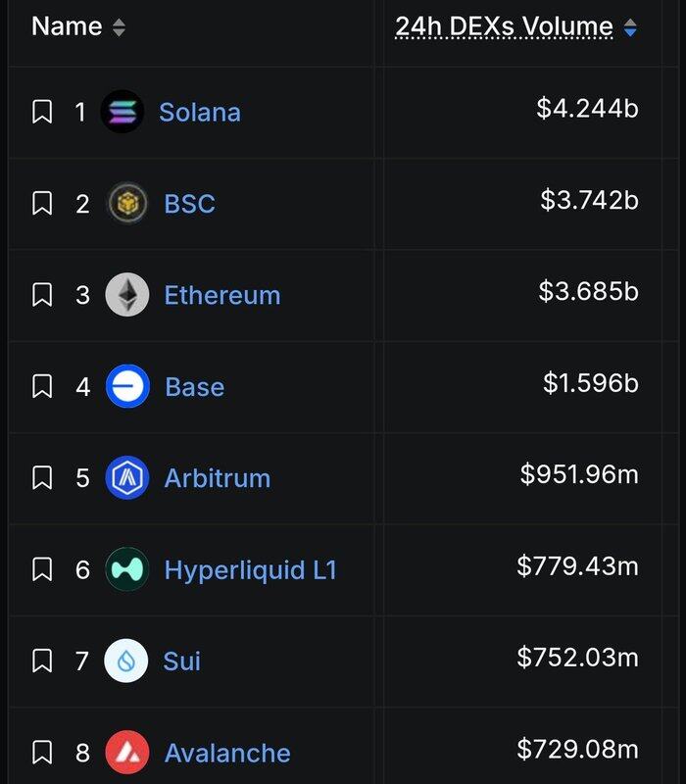The image size is (686, 784).
Task: Click the Hyperliquid L1 logo icon
Action: pos(127,569)
